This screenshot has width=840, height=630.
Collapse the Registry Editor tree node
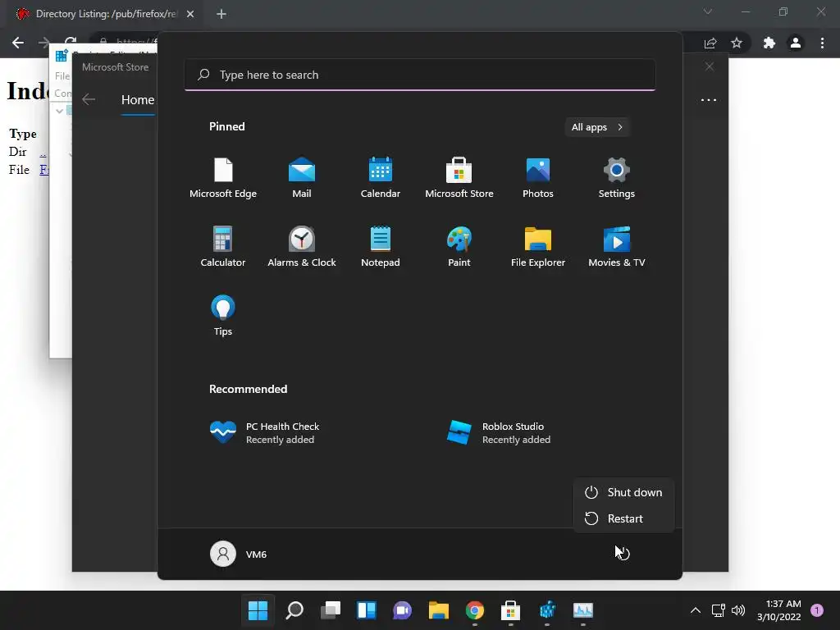[59, 111]
